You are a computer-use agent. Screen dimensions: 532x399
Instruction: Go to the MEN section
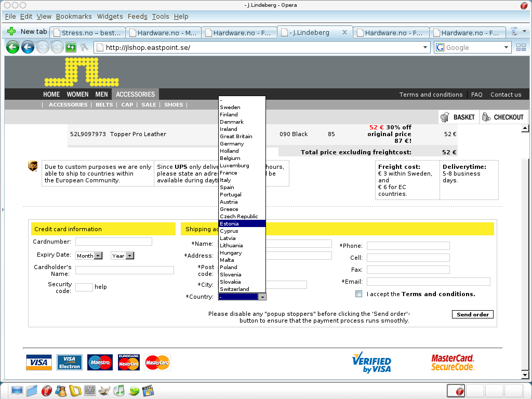coord(101,95)
